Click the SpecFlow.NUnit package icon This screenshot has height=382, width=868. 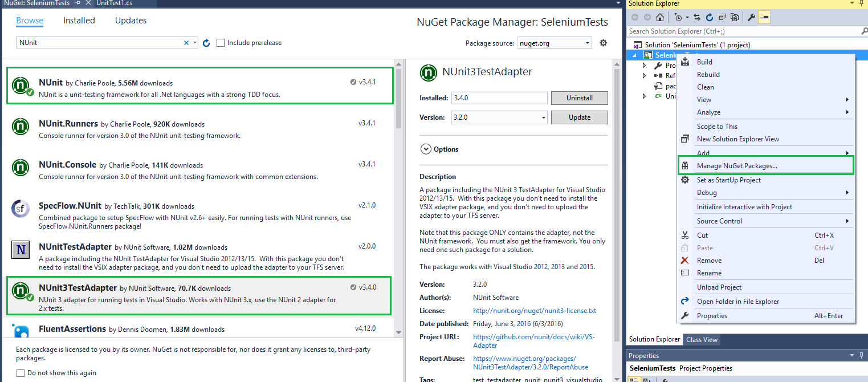(x=21, y=209)
